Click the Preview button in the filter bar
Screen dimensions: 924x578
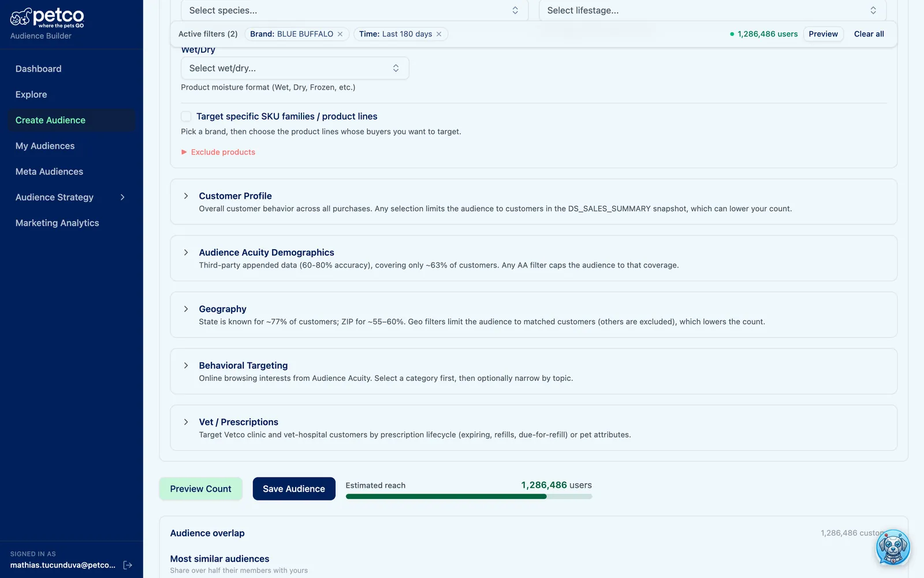(x=823, y=34)
